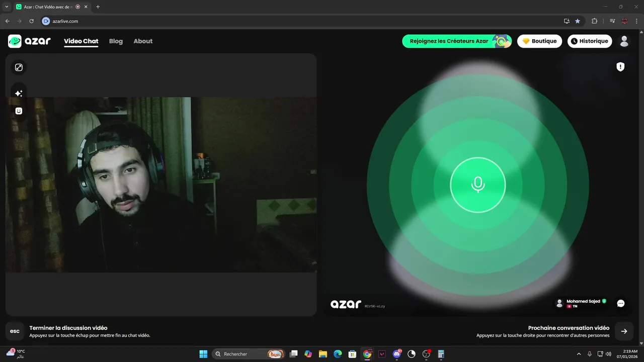Click Terminer la discussion vidéo label
The height and width of the screenshot is (362, 644).
click(x=68, y=328)
